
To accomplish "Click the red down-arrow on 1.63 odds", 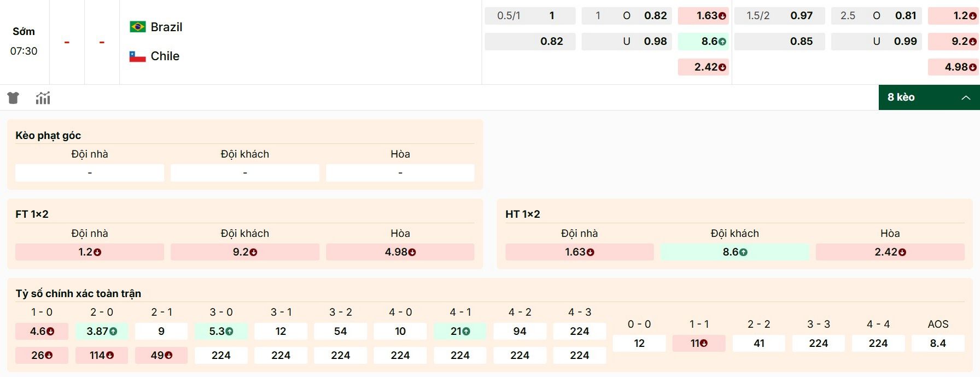I will pyautogui.click(x=723, y=16).
